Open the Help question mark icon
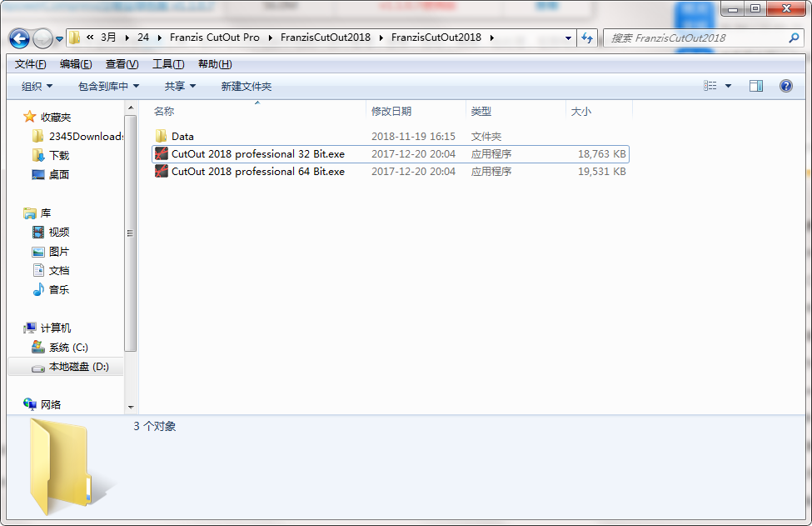 [785, 86]
